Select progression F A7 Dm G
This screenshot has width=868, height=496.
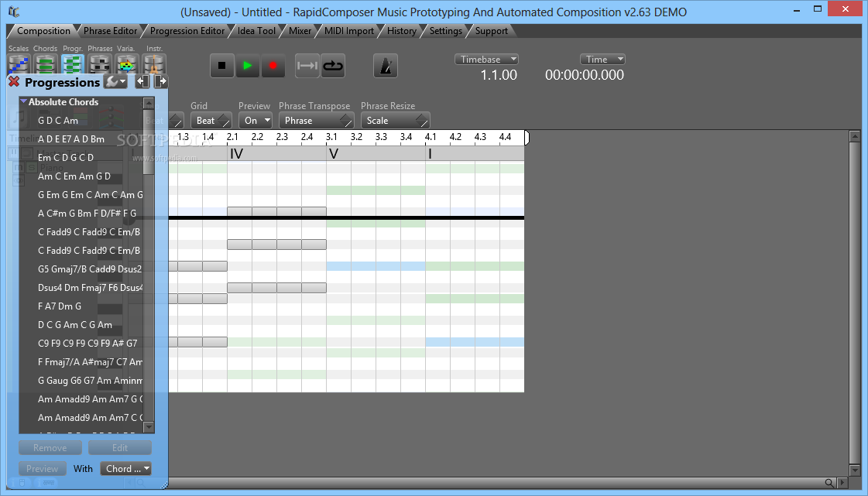pyautogui.click(x=59, y=306)
